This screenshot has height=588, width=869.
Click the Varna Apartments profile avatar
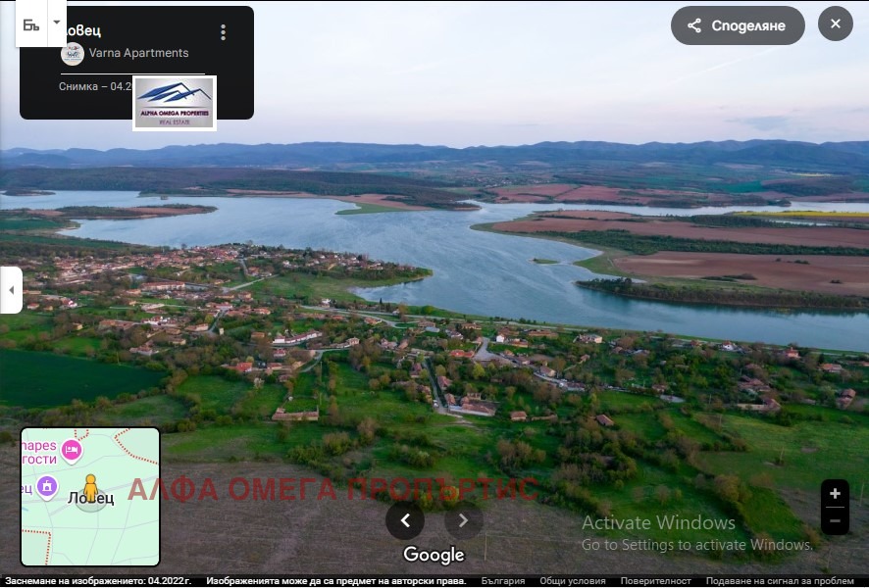tap(72, 54)
